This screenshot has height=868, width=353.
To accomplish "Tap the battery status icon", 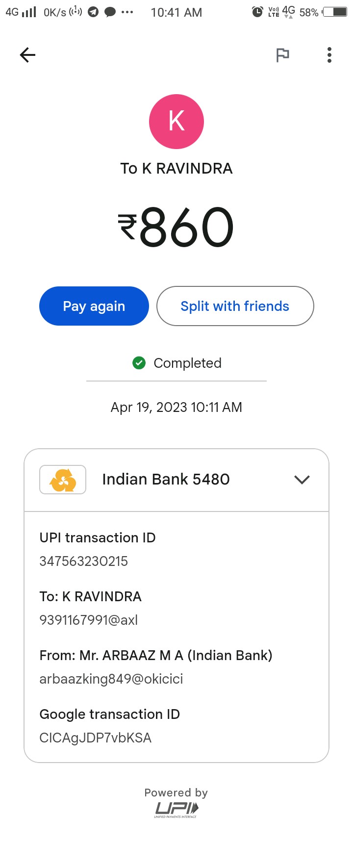I will 335,12.
